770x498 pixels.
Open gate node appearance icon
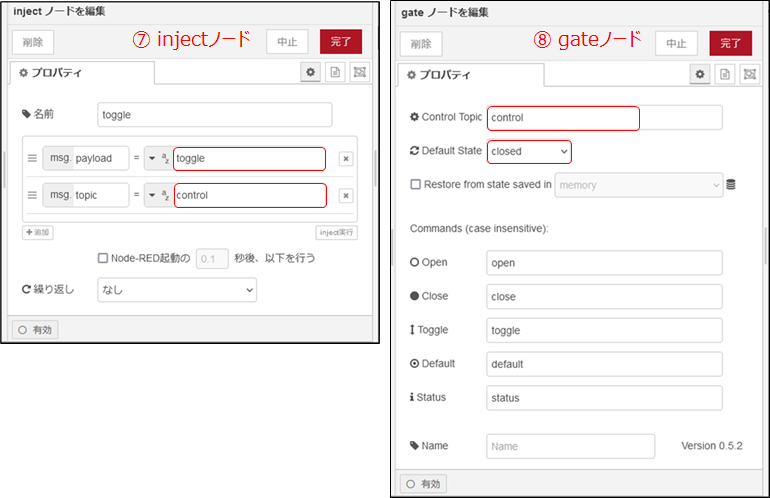[x=748, y=75]
